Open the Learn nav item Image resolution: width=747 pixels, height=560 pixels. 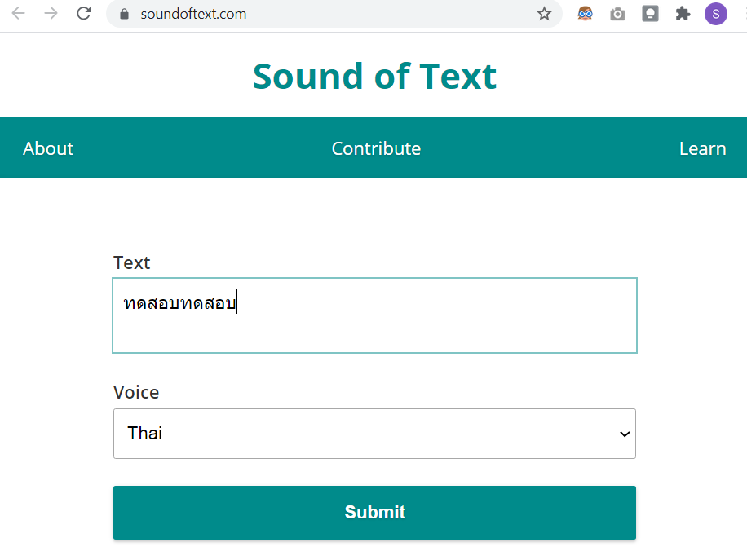702,148
